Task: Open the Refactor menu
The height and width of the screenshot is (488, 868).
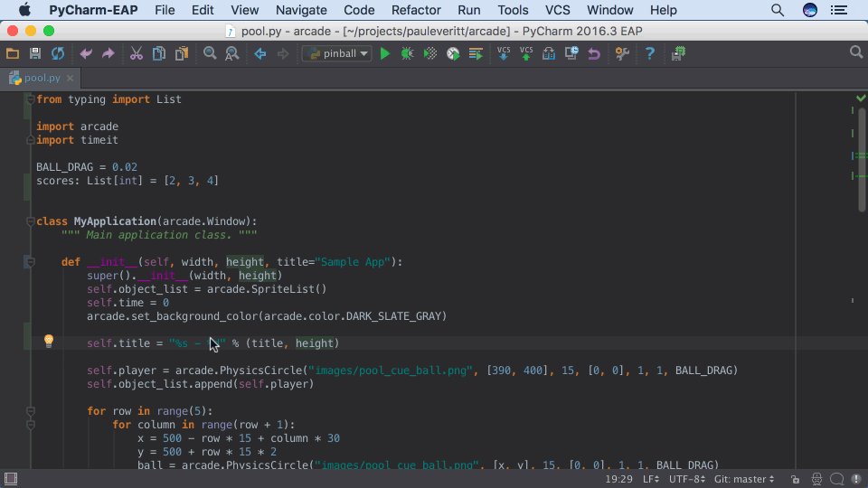Action: click(416, 10)
